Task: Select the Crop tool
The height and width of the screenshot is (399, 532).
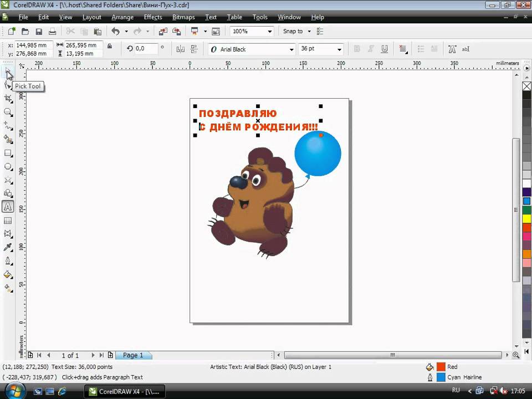Action: click(8, 99)
